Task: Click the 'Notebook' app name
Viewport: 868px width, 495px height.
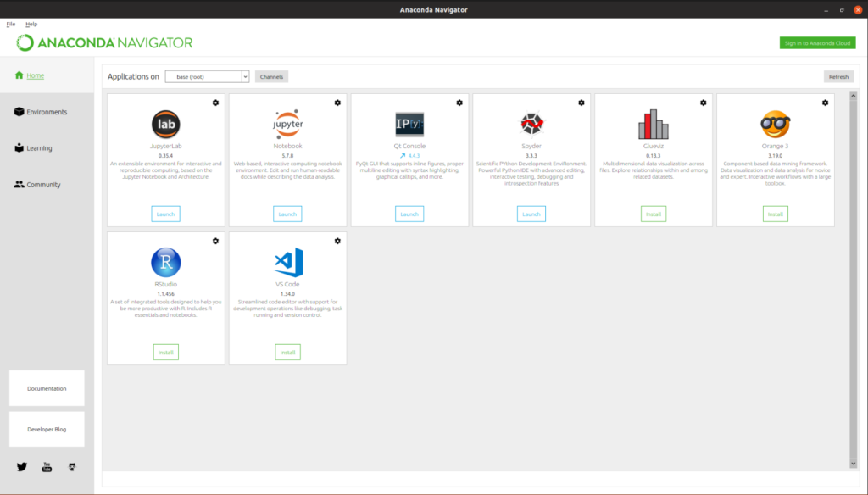Action: pyautogui.click(x=288, y=146)
